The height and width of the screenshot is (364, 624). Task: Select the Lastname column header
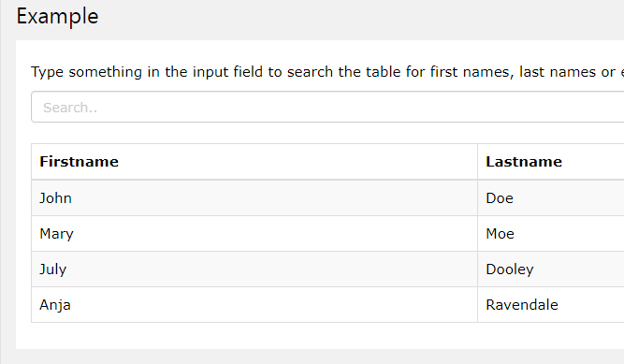pos(551,162)
